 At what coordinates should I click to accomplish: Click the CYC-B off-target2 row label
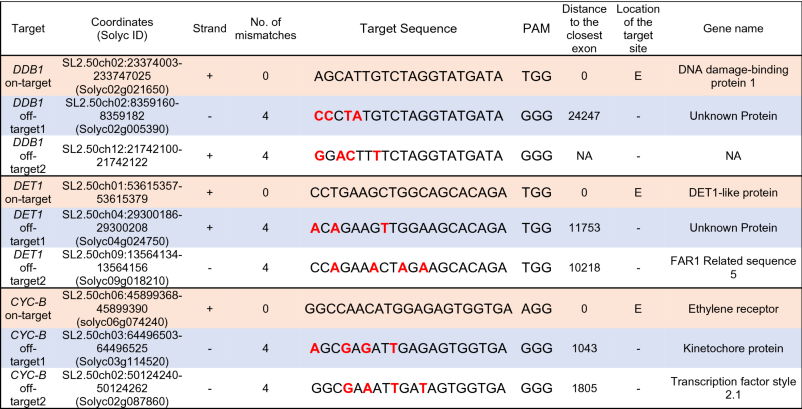[x=22, y=388]
